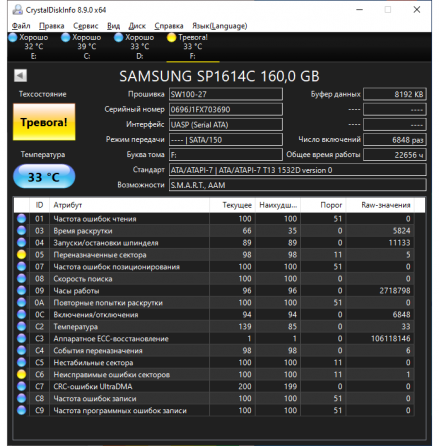Open the Диск menu
The image size is (439, 446).
click(137, 26)
